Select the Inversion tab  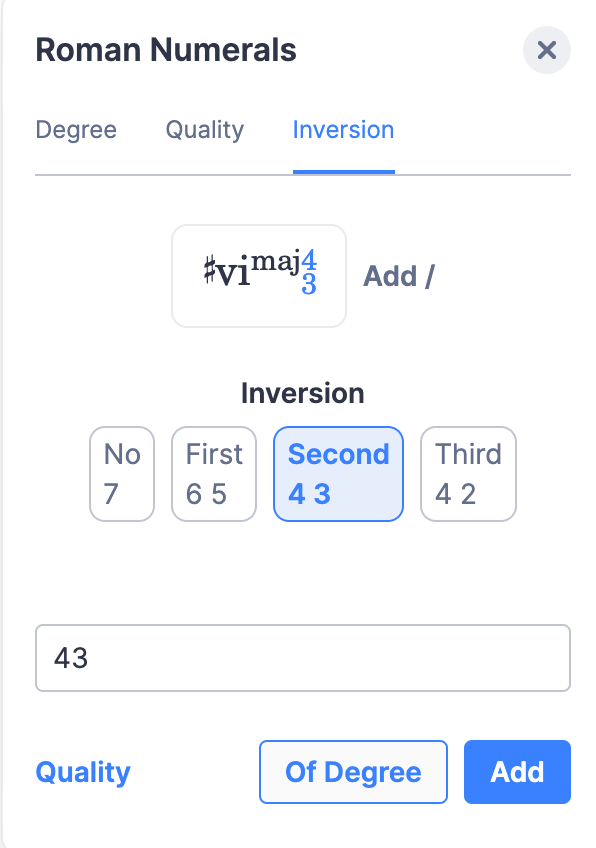[x=343, y=130]
